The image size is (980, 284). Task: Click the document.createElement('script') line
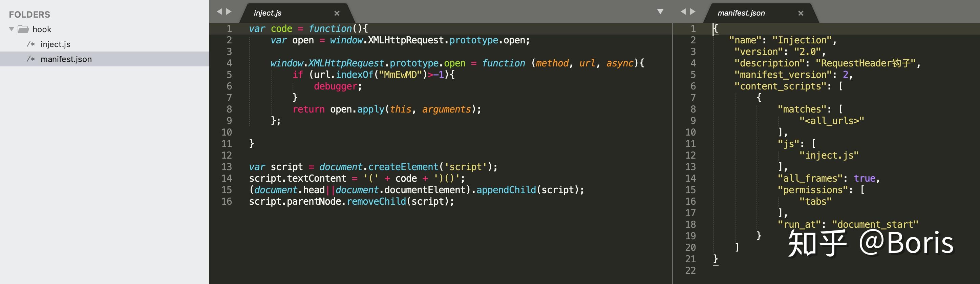(373, 167)
